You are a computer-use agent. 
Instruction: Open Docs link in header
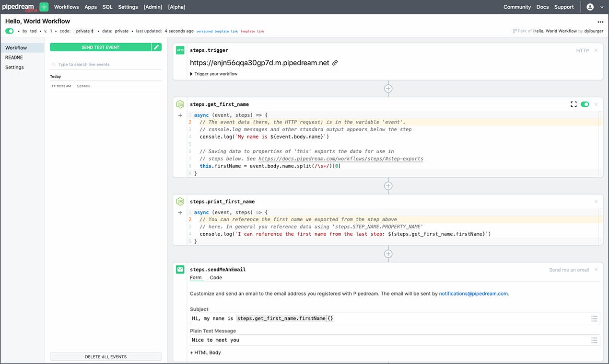pyautogui.click(x=542, y=7)
